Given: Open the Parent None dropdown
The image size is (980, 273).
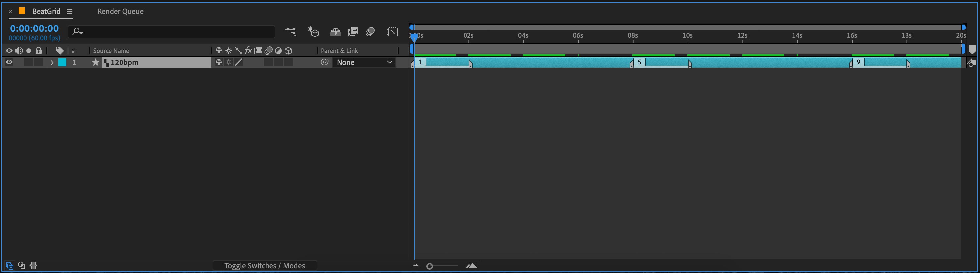Looking at the screenshot, I should point(364,62).
